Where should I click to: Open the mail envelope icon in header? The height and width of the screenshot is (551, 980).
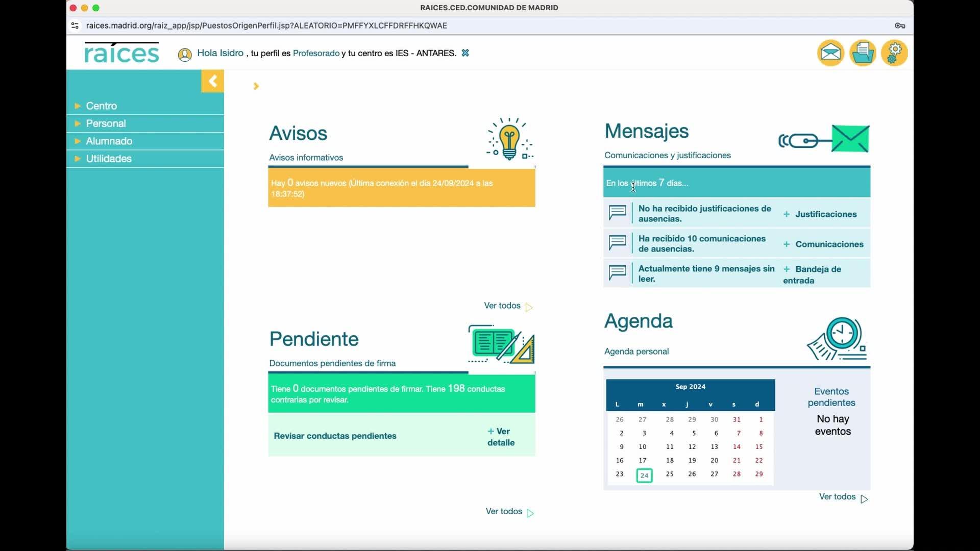click(x=830, y=53)
